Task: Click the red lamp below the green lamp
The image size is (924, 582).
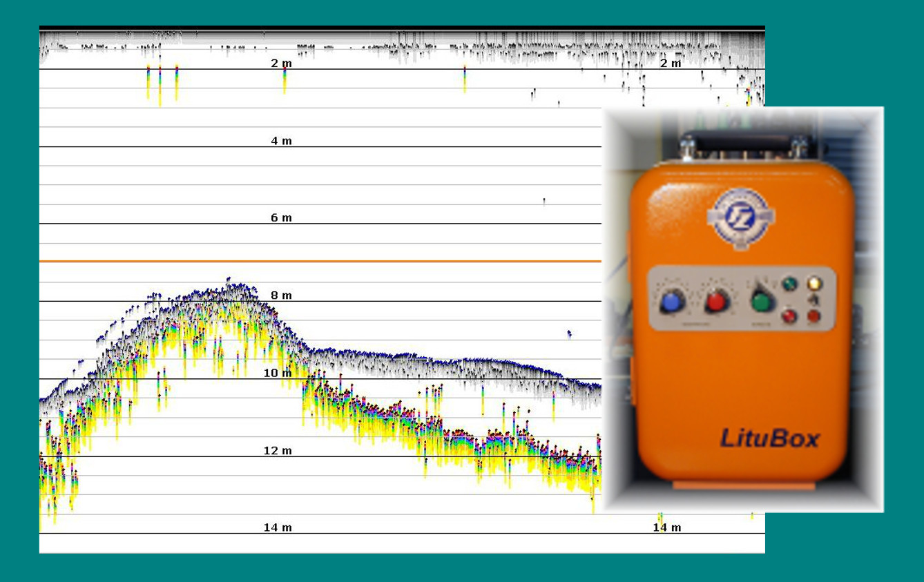Action: (789, 316)
